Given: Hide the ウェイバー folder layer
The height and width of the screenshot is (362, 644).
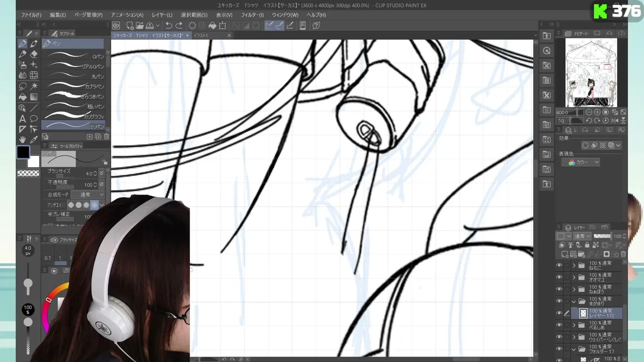Looking at the screenshot, I should pos(559,337).
